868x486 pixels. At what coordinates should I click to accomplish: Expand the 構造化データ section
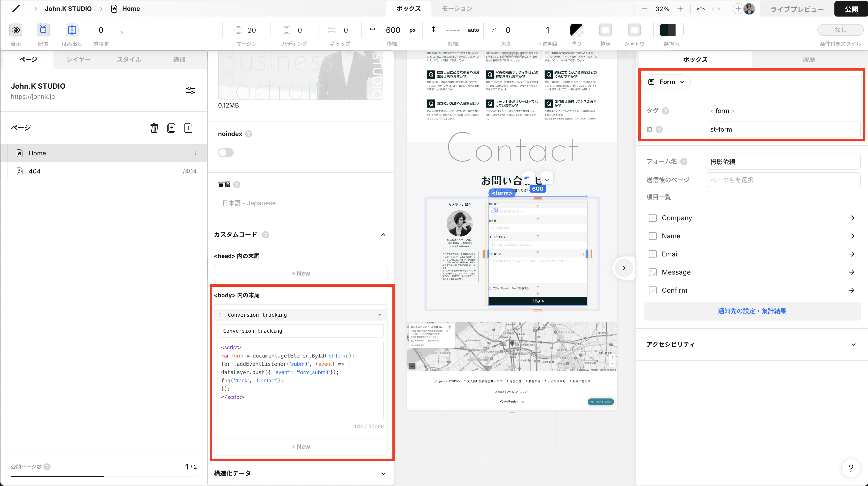300,473
